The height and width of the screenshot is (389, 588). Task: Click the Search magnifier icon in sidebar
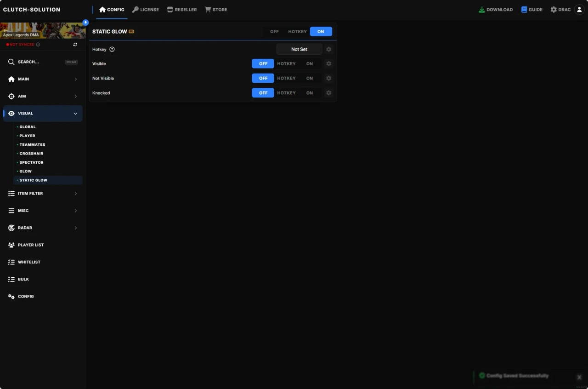(11, 62)
